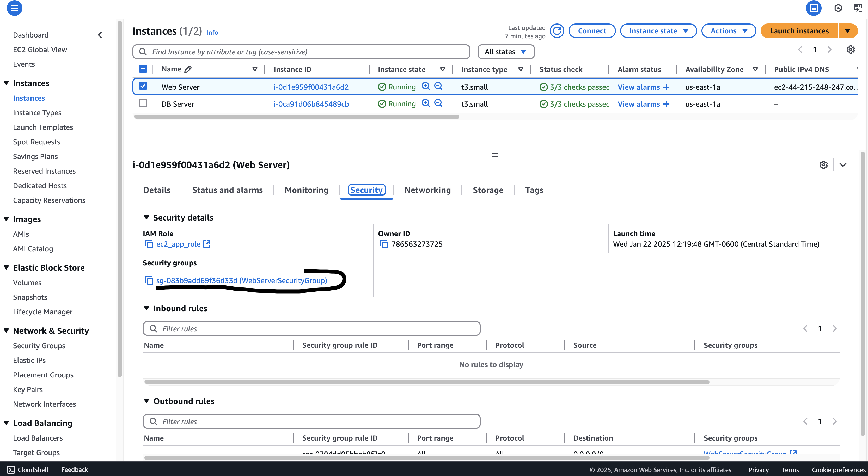Zoom in icon on Web Server row
The width and height of the screenshot is (868, 476).
pos(426,86)
